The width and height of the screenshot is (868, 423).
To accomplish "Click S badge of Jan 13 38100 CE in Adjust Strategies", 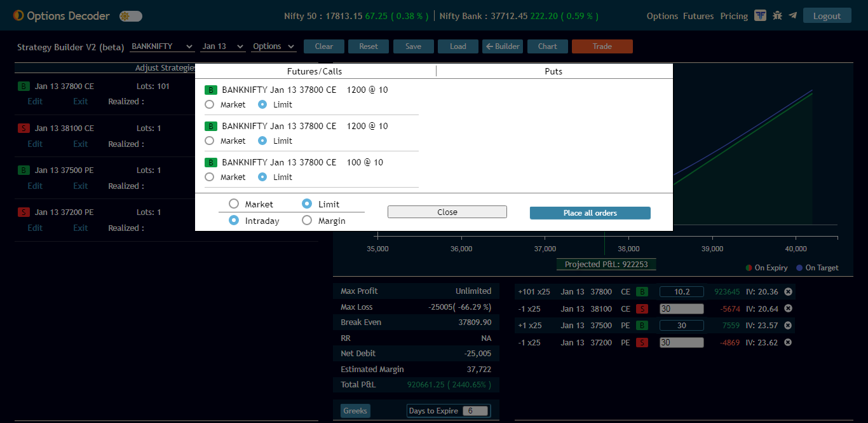I will point(24,128).
